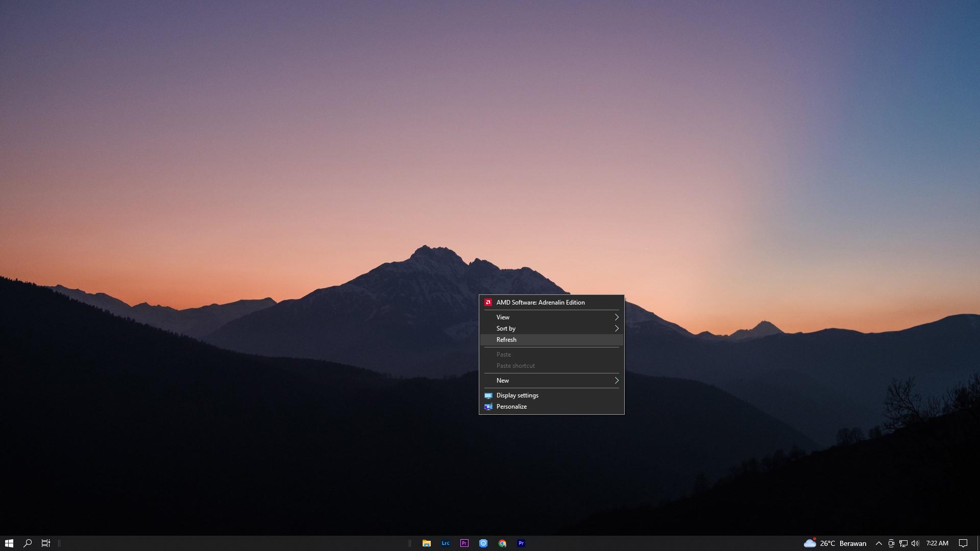Open the network tray icon
This screenshot has height=551, width=980.
903,543
